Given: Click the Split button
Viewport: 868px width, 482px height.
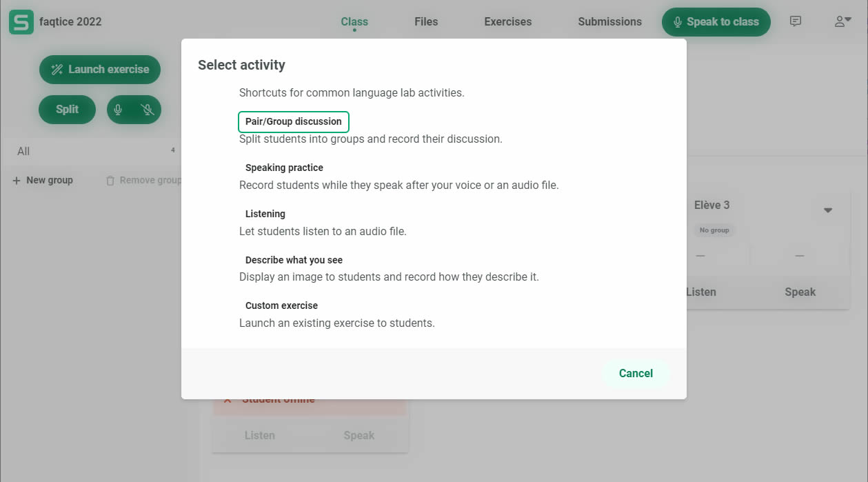Looking at the screenshot, I should 67,110.
